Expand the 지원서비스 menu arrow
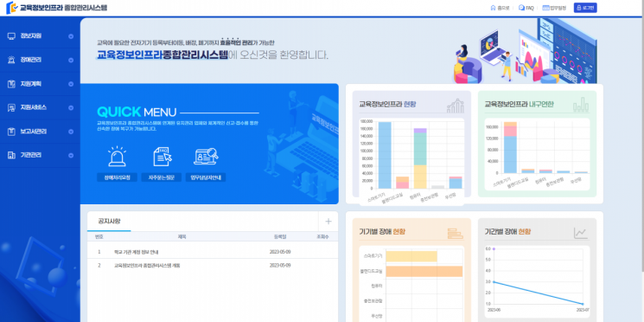The width and height of the screenshot is (644, 322). click(71, 107)
